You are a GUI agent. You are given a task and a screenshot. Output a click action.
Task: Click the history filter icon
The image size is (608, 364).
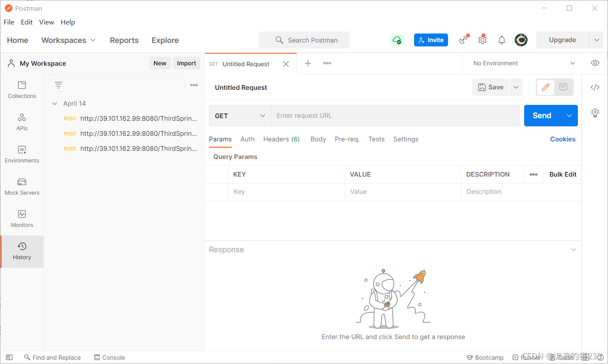pyautogui.click(x=58, y=85)
